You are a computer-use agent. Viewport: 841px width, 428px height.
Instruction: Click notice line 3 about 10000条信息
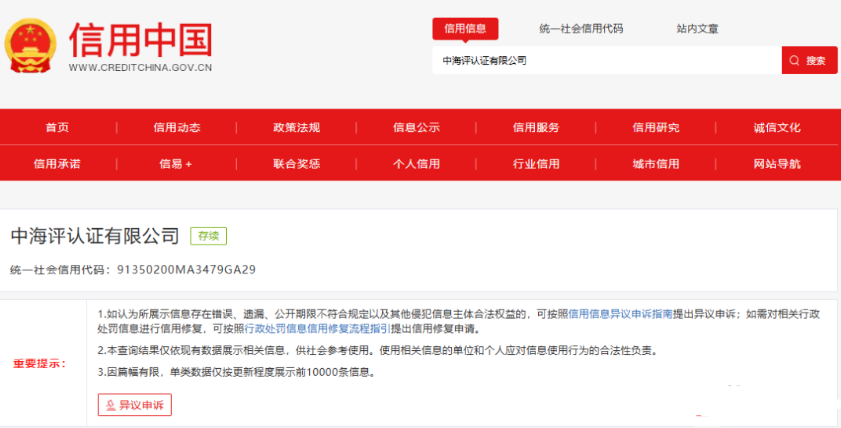click(x=237, y=372)
